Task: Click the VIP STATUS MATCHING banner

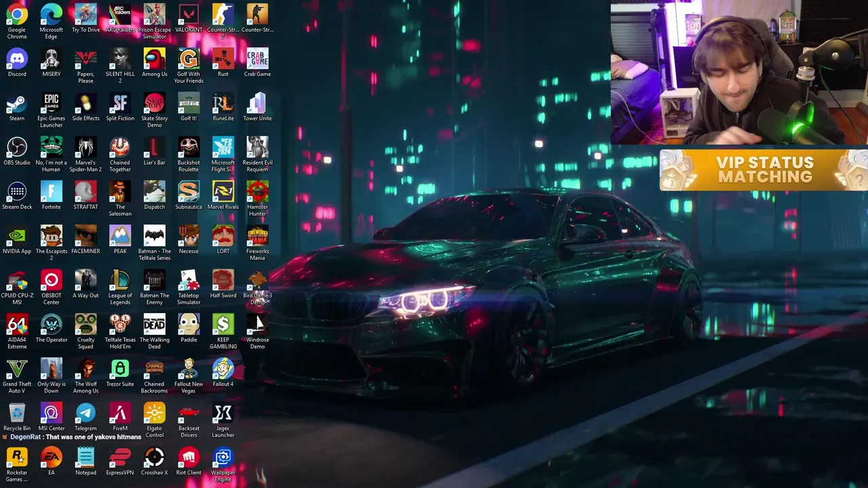Action: tap(764, 169)
